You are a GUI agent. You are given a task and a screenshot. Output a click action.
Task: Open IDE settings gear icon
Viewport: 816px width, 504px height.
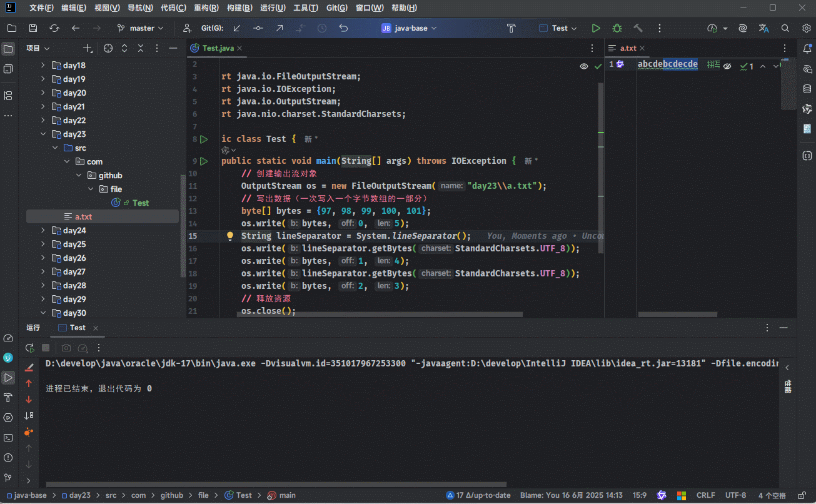click(x=805, y=28)
